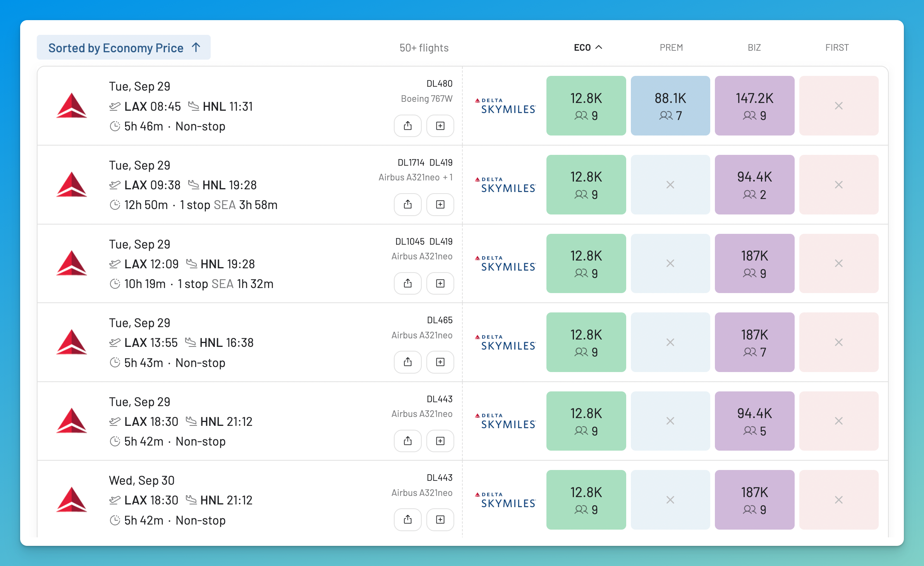The image size is (924, 566).
Task: Click Delta logo on the 08:45 flight row
Action: click(72, 105)
